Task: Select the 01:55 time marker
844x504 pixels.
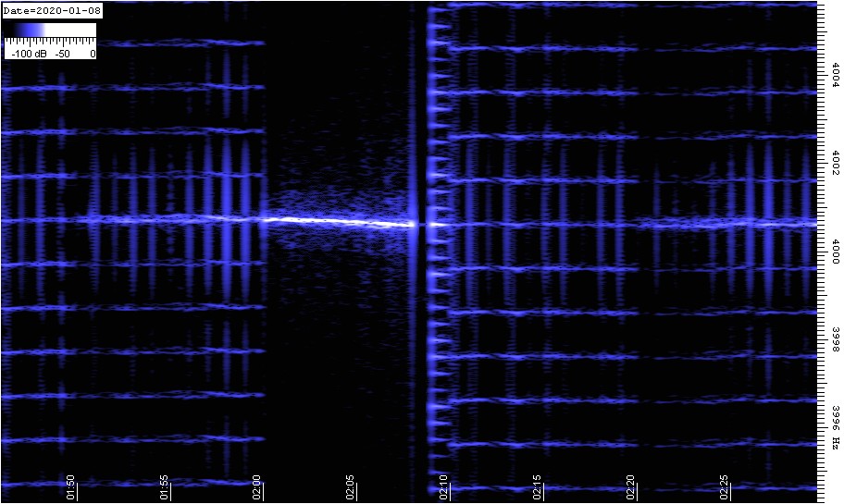Action: pos(164,487)
